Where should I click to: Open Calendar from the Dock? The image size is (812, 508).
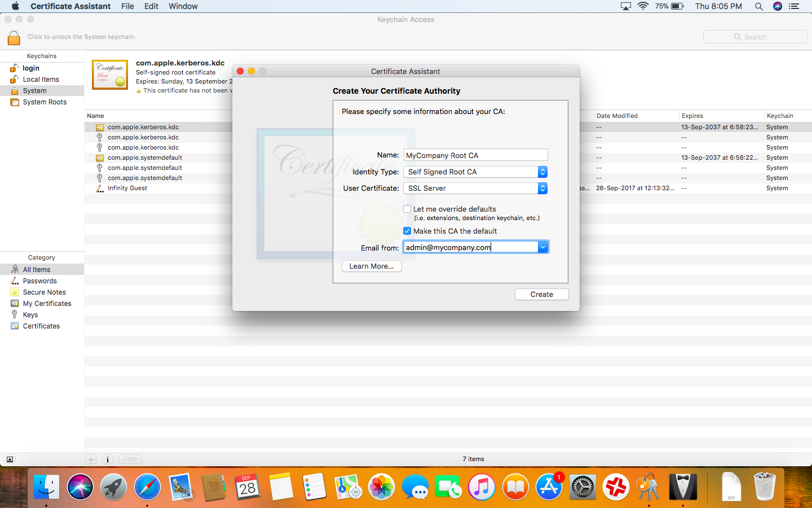[248, 487]
